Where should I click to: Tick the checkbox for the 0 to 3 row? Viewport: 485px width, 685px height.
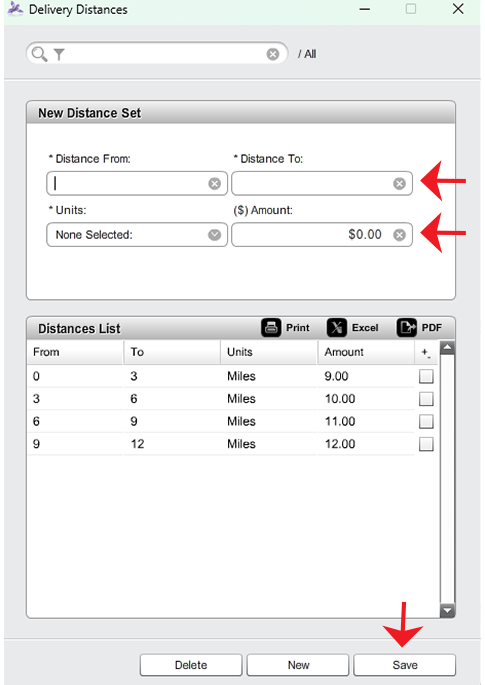(x=426, y=376)
